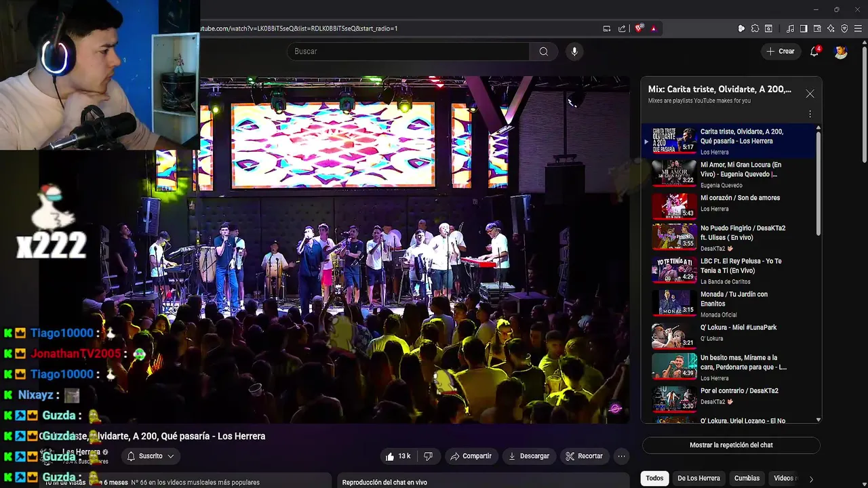Click the Compartir button
Screen dimensions: 868x488
coord(471,456)
